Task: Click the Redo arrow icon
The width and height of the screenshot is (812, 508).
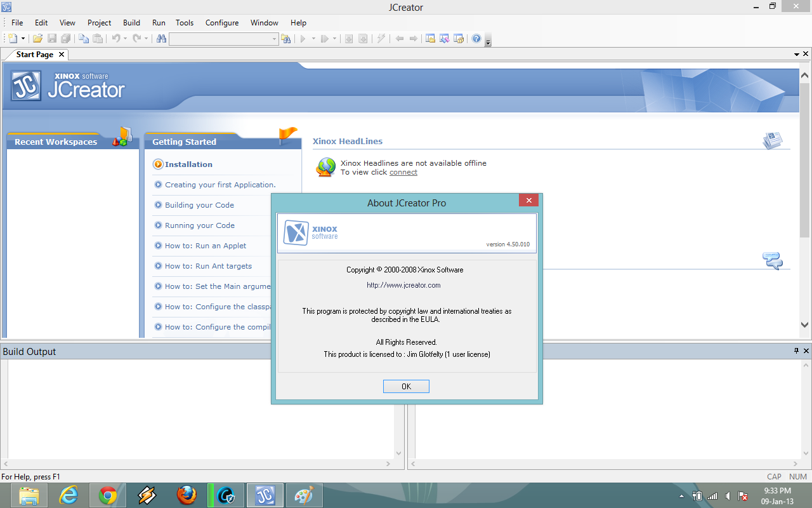Action: (x=137, y=39)
